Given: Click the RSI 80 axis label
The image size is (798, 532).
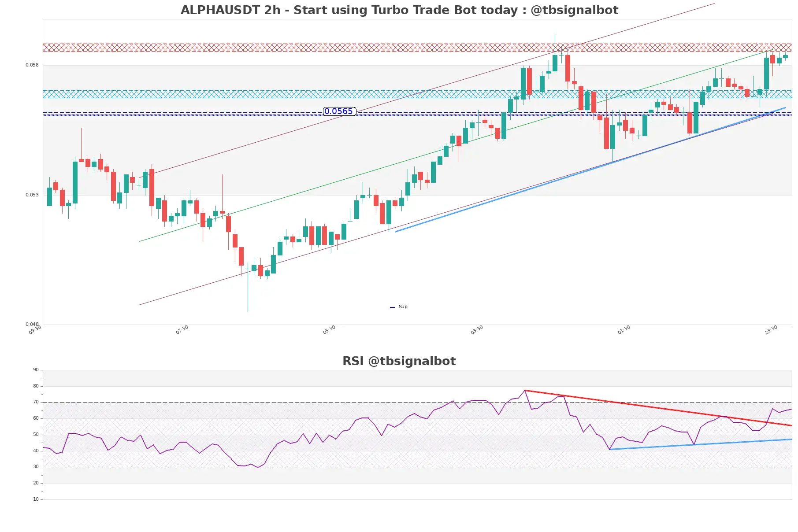Looking at the screenshot, I should (x=36, y=386).
